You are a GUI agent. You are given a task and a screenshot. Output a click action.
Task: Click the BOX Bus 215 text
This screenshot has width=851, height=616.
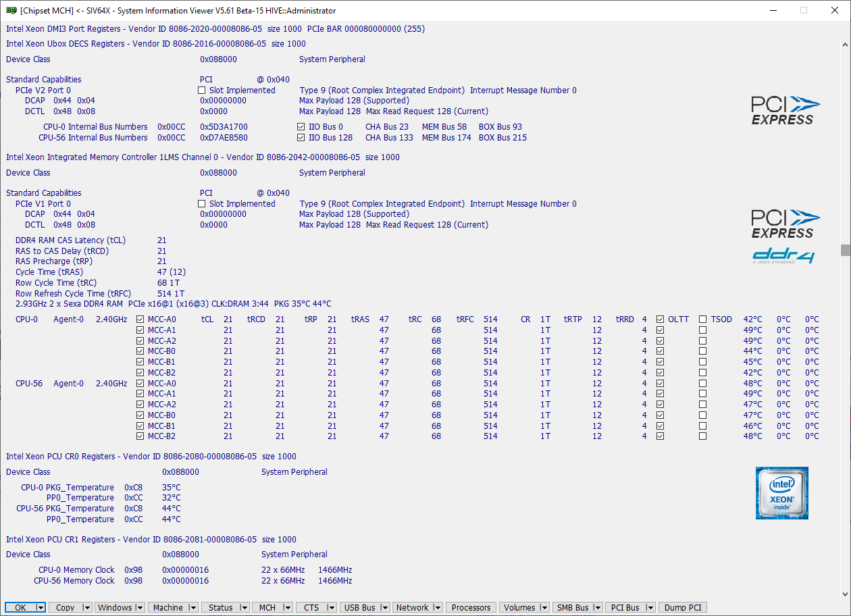tap(502, 138)
